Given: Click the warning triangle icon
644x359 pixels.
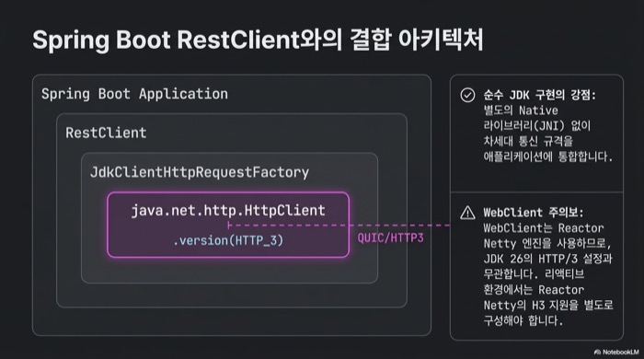Looking at the screenshot, I should (x=467, y=213).
